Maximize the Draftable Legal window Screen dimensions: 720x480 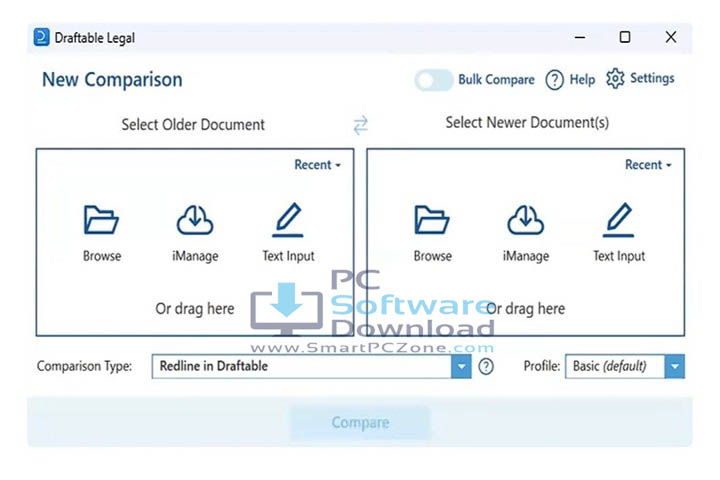click(624, 37)
